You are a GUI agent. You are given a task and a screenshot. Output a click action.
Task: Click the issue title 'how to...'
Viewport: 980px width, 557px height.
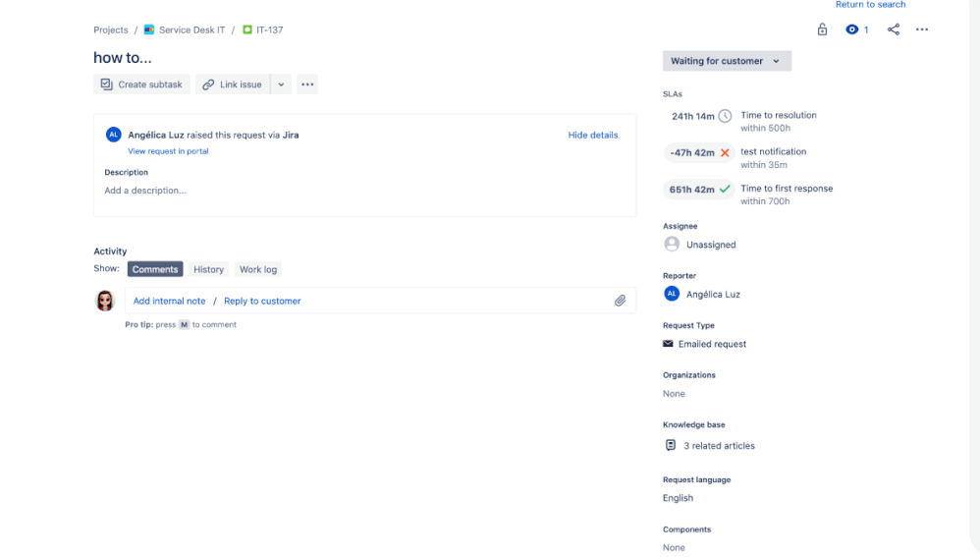click(123, 58)
